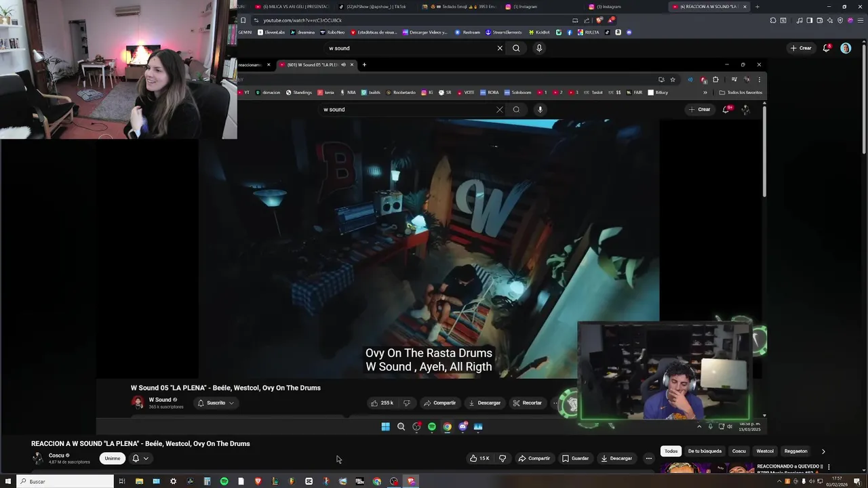Open a new outer browser tab
This screenshot has width=868, height=488.
point(757,7)
